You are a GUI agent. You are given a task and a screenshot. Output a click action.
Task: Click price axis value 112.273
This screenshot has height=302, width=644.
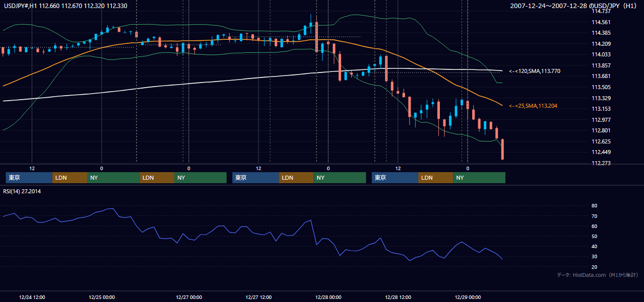pyautogui.click(x=601, y=163)
